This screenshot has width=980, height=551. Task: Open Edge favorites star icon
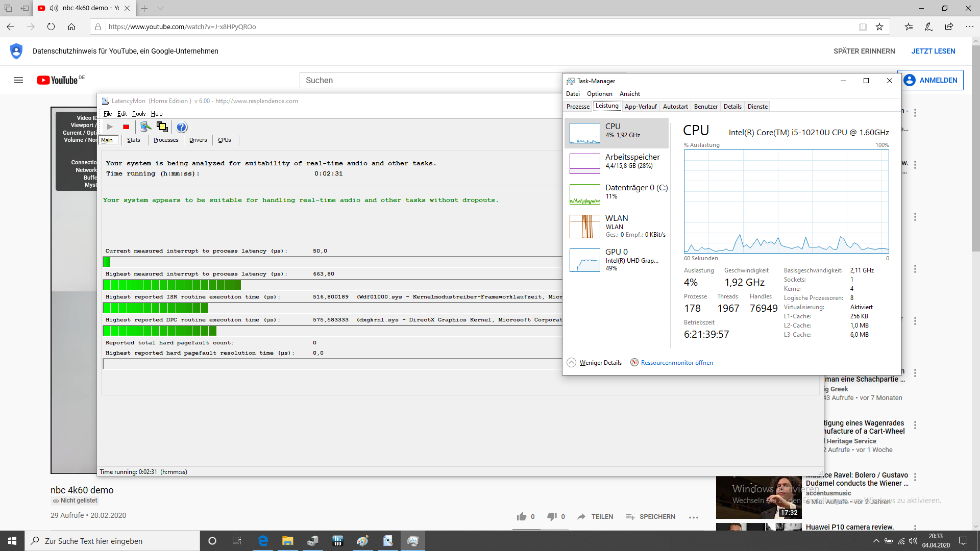point(879,27)
